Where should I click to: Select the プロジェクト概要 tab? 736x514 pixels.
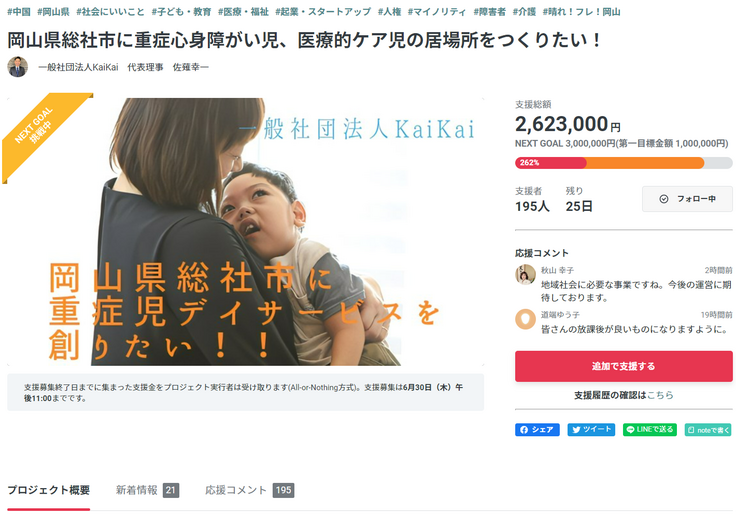48,491
